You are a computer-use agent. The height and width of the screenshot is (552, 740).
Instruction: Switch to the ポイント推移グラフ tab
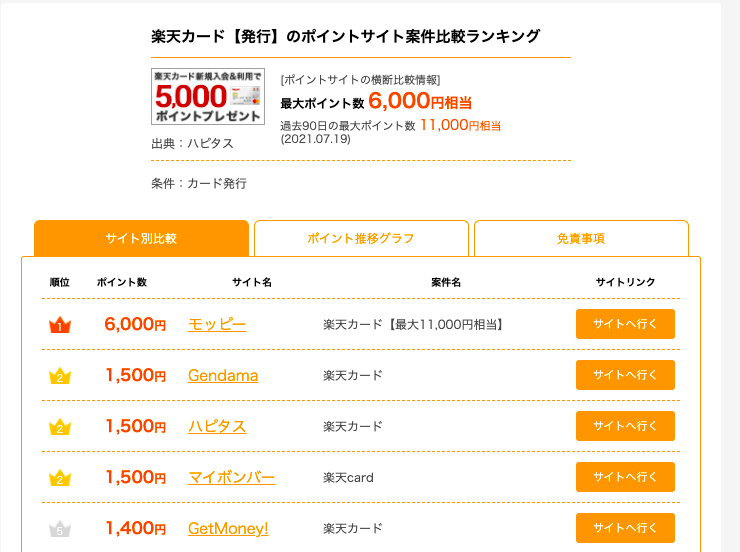pyautogui.click(x=361, y=238)
